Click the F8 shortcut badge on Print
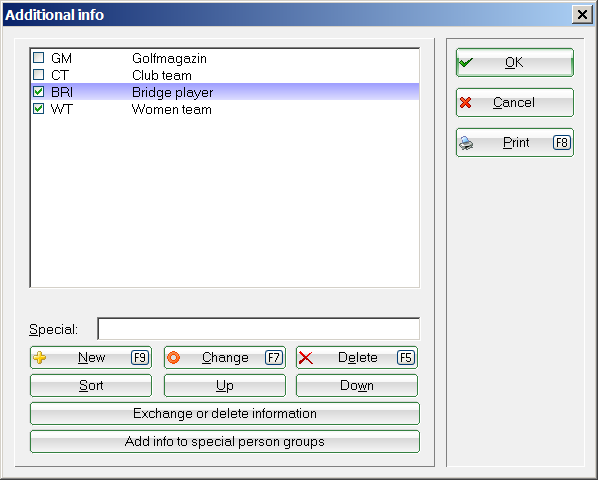Viewport: 598px width, 480px height. [x=562, y=143]
